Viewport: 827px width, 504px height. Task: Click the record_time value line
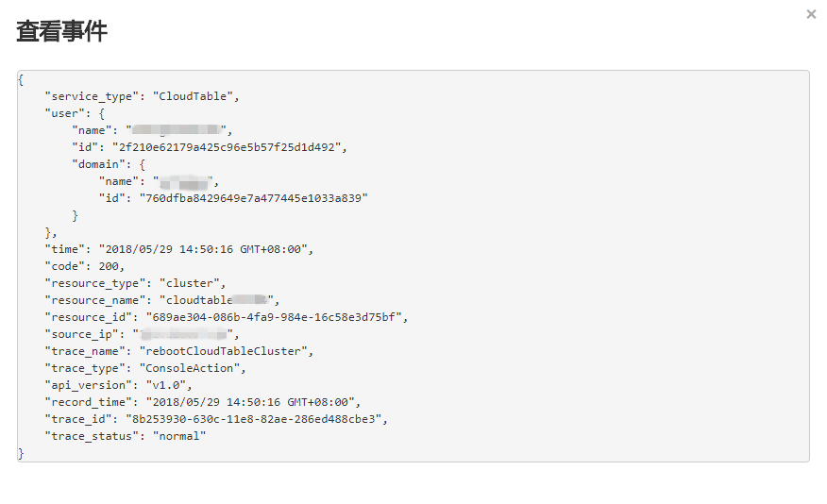[203, 402]
